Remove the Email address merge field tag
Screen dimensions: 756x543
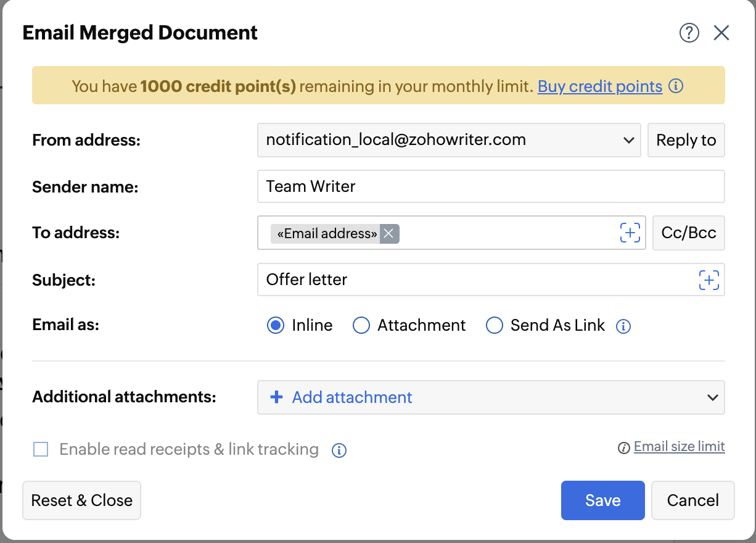coord(388,233)
